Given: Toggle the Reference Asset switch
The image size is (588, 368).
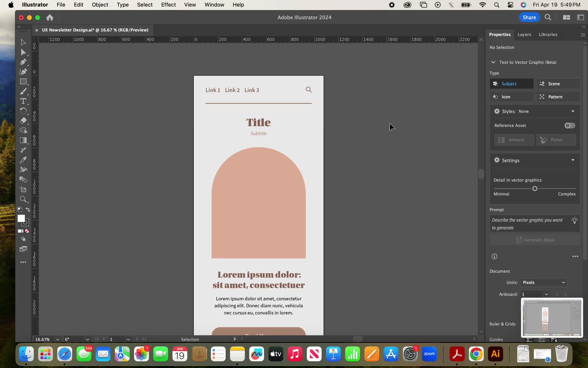Looking at the screenshot, I should (570, 126).
